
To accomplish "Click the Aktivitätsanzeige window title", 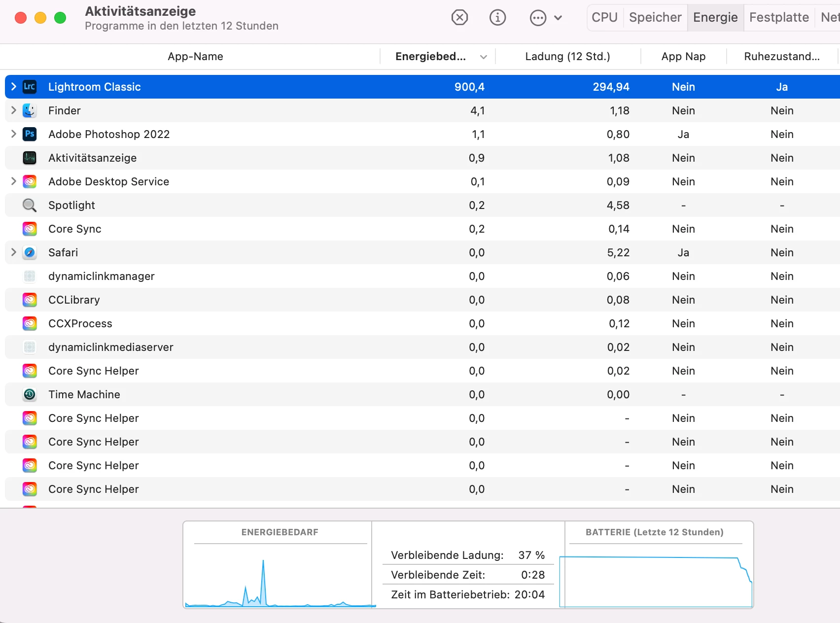I will 140,11.
